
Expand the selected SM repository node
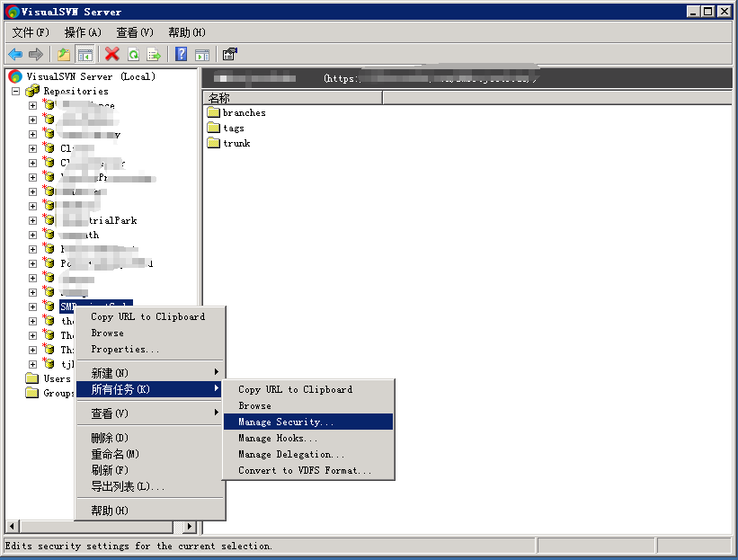click(x=32, y=307)
